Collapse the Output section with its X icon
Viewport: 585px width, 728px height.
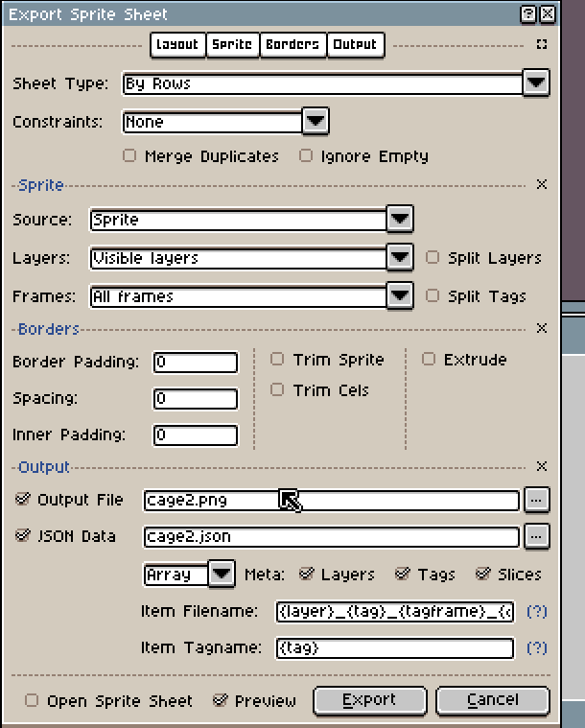541,467
